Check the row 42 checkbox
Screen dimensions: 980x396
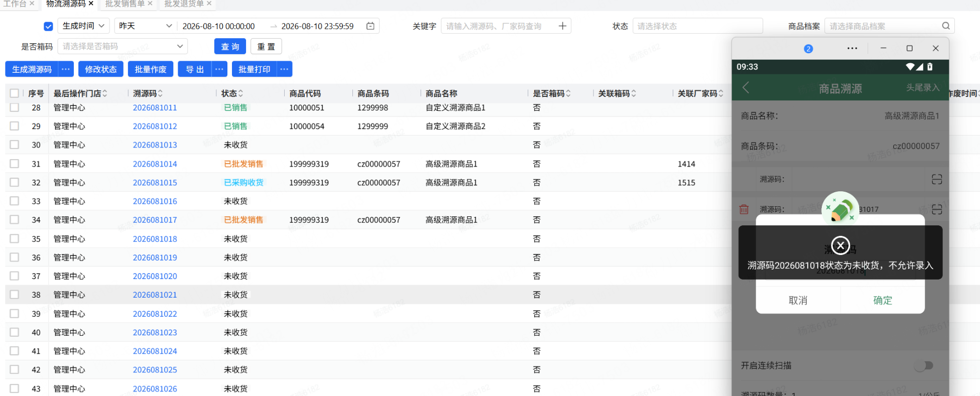[15, 369]
